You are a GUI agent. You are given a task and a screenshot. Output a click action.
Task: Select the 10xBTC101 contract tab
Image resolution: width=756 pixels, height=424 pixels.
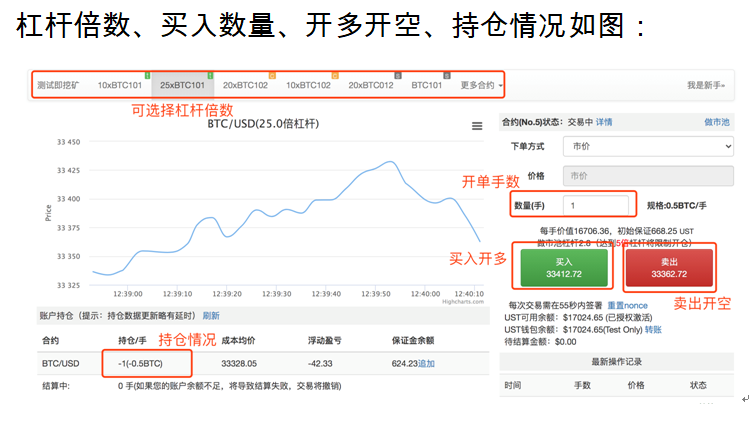point(119,86)
